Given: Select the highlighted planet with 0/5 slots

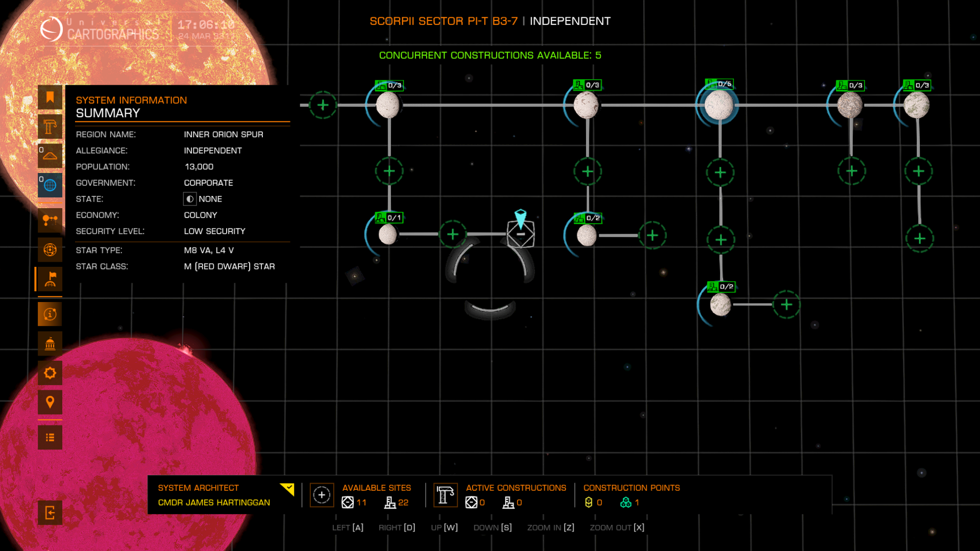Looking at the screenshot, I should click(x=719, y=105).
